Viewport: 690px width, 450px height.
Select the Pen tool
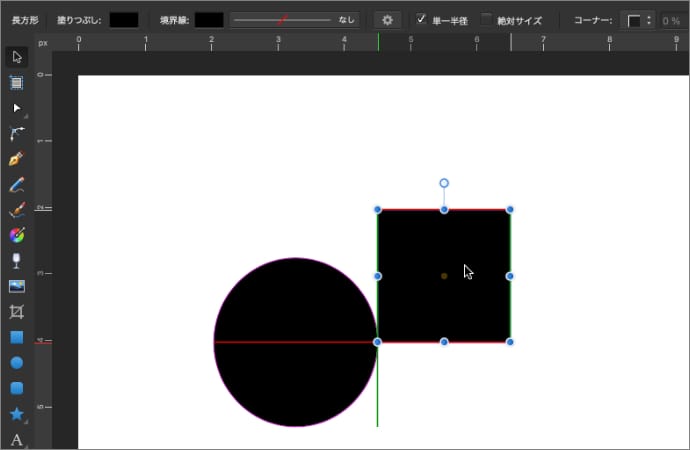(17, 158)
